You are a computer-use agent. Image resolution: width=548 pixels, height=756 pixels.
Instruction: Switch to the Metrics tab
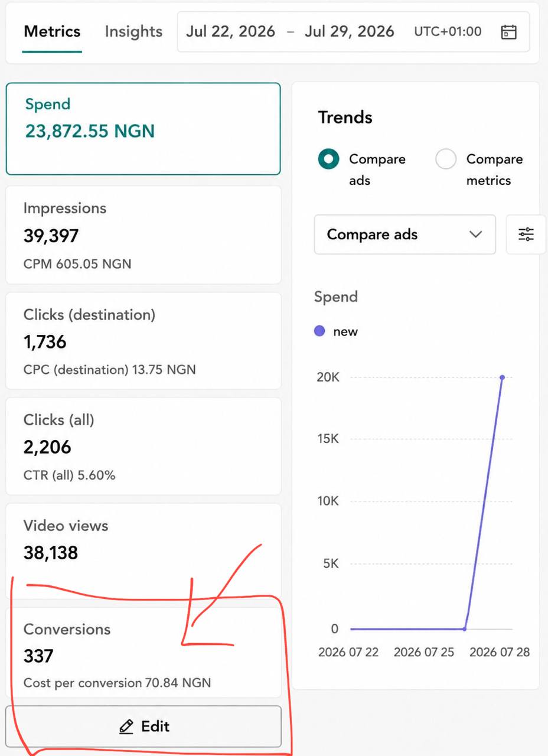(52, 31)
